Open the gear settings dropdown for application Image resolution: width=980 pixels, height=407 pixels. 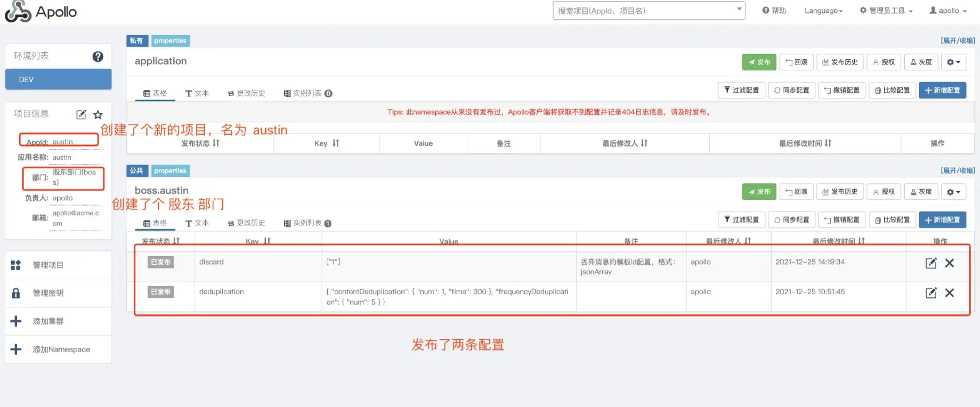pyautogui.click(x=953, y=62)
